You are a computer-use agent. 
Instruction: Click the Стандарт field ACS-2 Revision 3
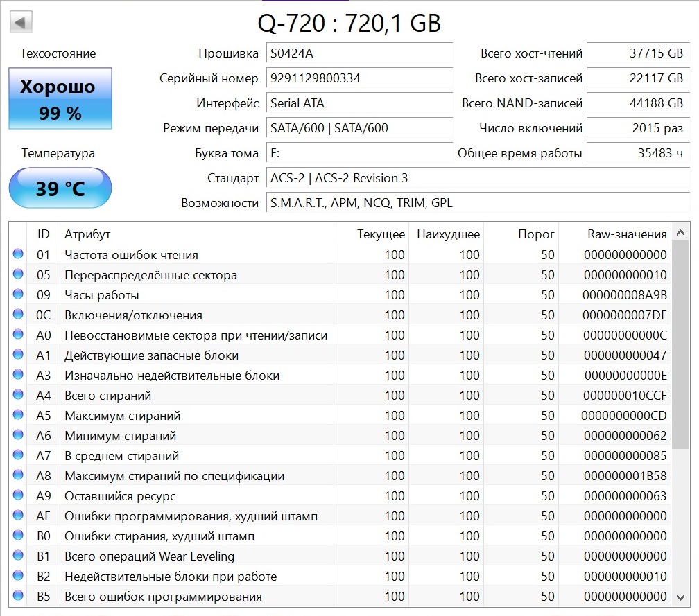[x=478, y=178]
